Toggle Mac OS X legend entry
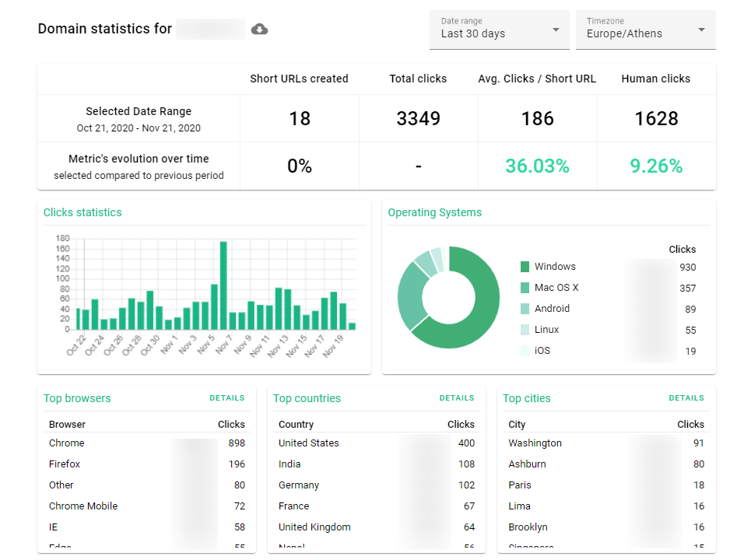 click(x=553, y=287)
